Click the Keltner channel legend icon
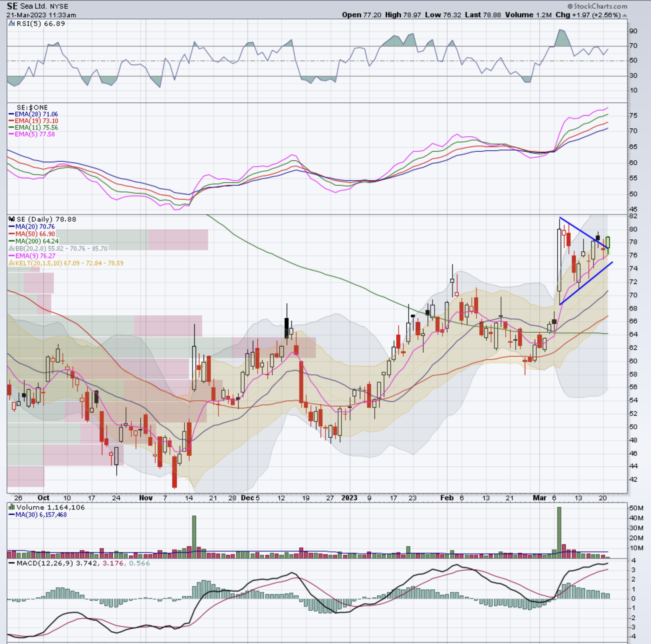 coord(12,263)
